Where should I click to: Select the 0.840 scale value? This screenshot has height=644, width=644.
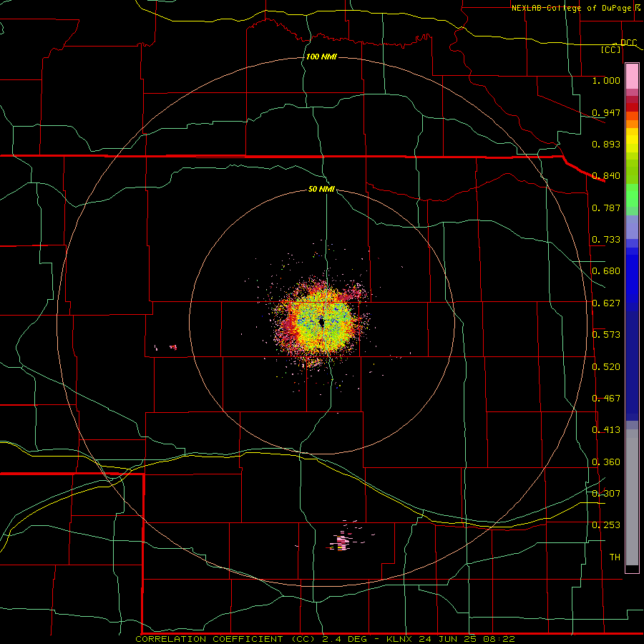point(606,176)
